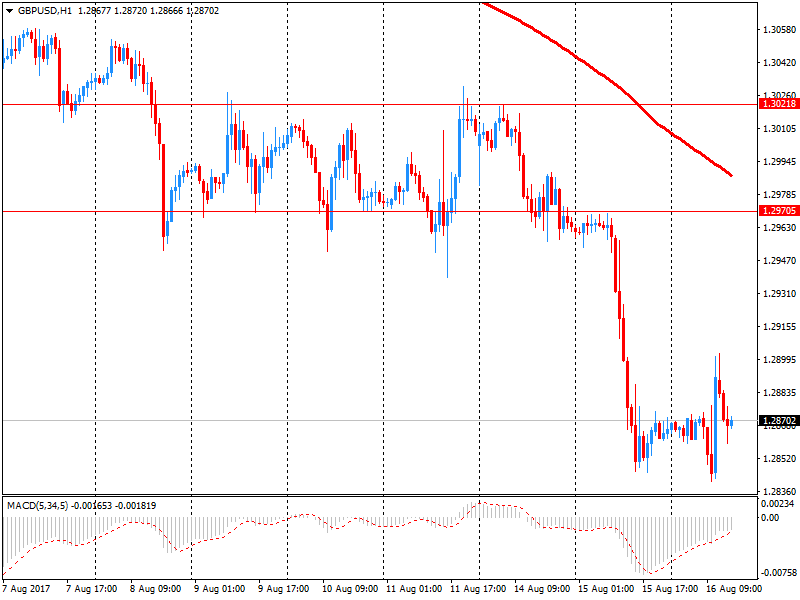
Task: Click the 16 Aug 09:00 time label
Action: pos(734,589)
